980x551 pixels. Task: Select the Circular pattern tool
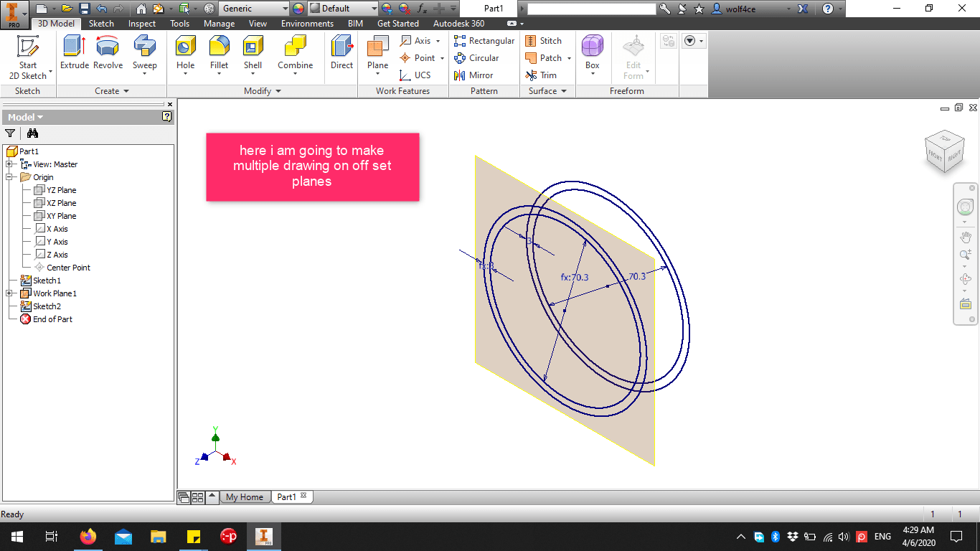(x=476, y=58)
